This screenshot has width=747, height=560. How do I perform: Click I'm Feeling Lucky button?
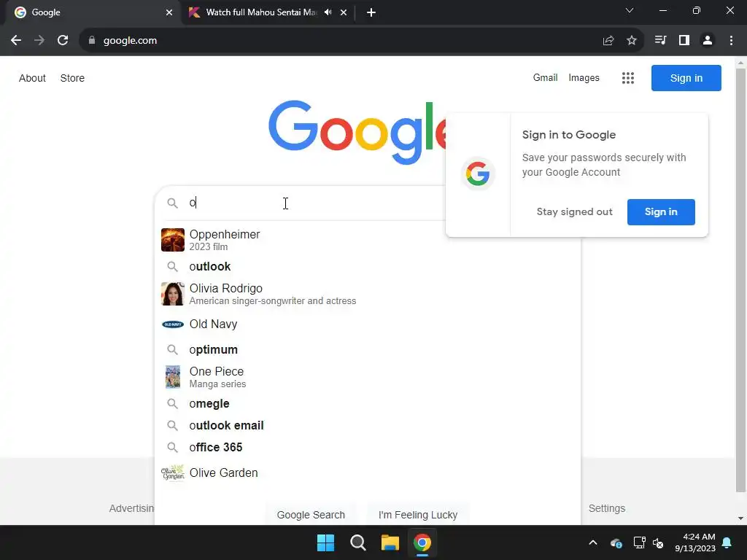point(418,515)
